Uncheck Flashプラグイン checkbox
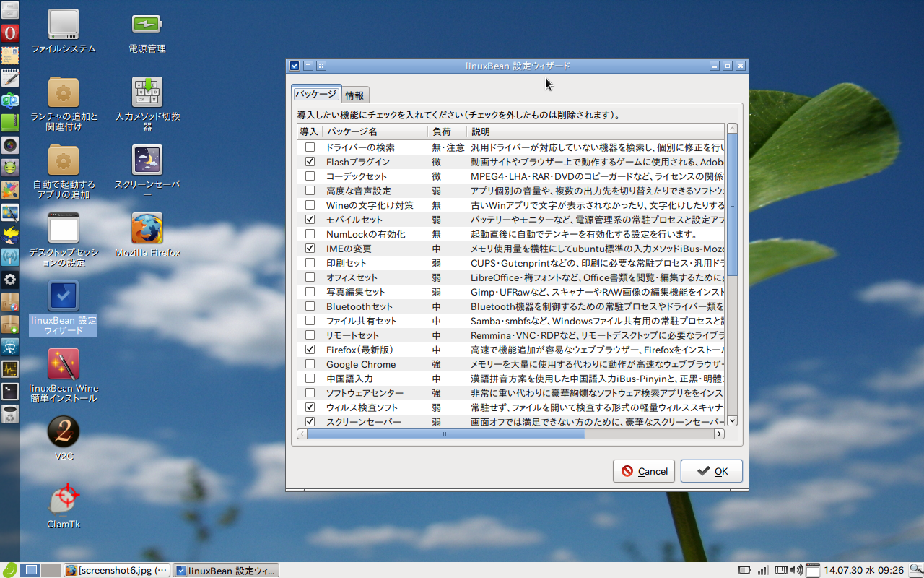The width and height of the screenshot is (924, 578). (x=310, y=162)
